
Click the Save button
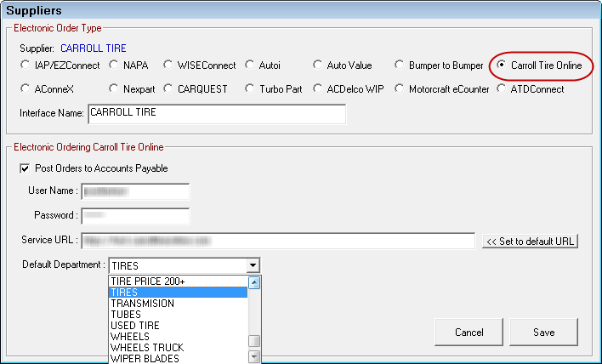(x=543, y=332)
